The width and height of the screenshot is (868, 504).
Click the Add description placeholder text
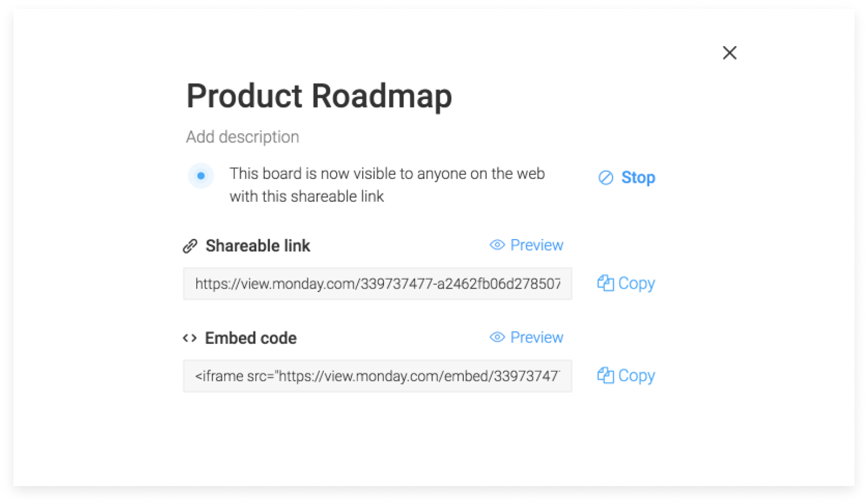242,137
